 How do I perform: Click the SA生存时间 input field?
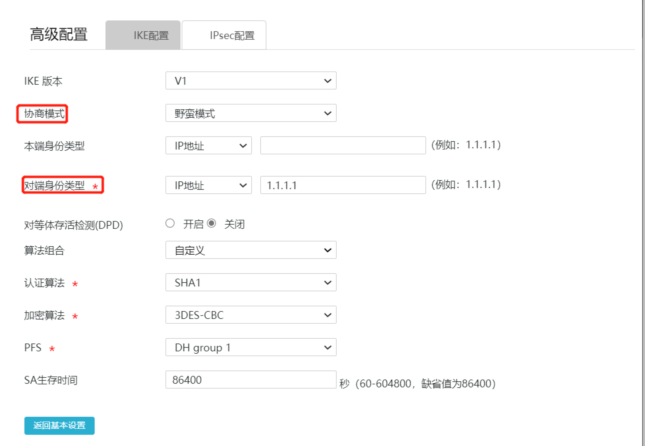click(x=250, y=380)
